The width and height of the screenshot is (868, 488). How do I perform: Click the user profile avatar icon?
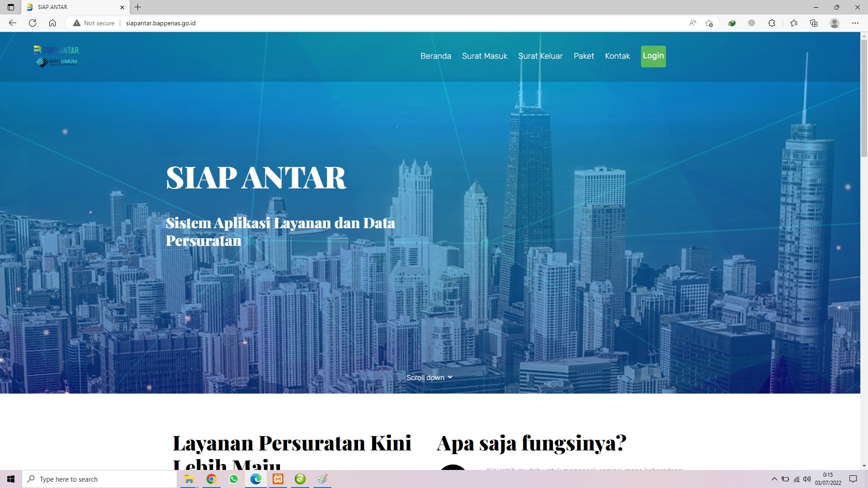(x=835, y=23)
